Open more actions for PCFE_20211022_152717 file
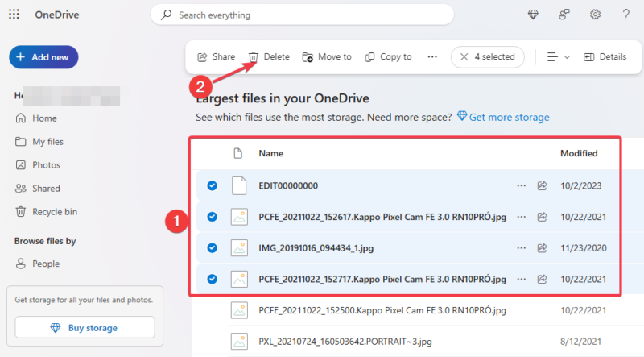 (521, 280)
